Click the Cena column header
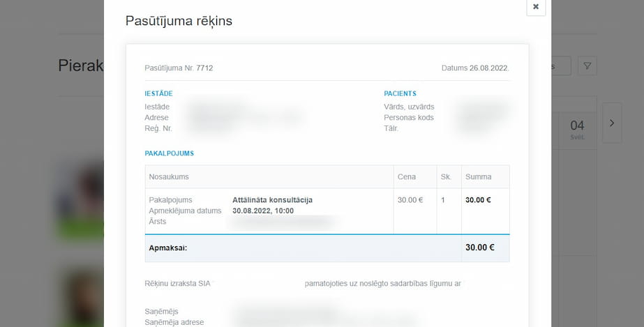This screenshot has width=644, height=327. [407, 177]
